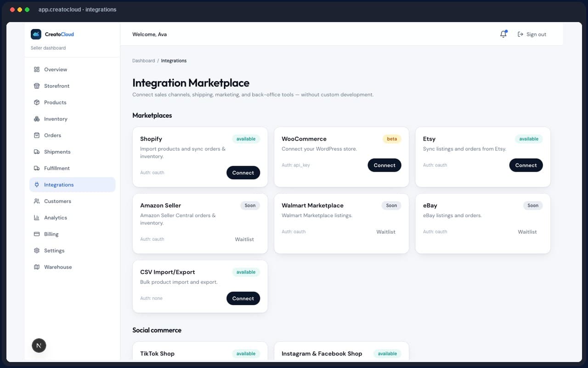Join the Walmart Marketplace waitlist

coord(386,232)
